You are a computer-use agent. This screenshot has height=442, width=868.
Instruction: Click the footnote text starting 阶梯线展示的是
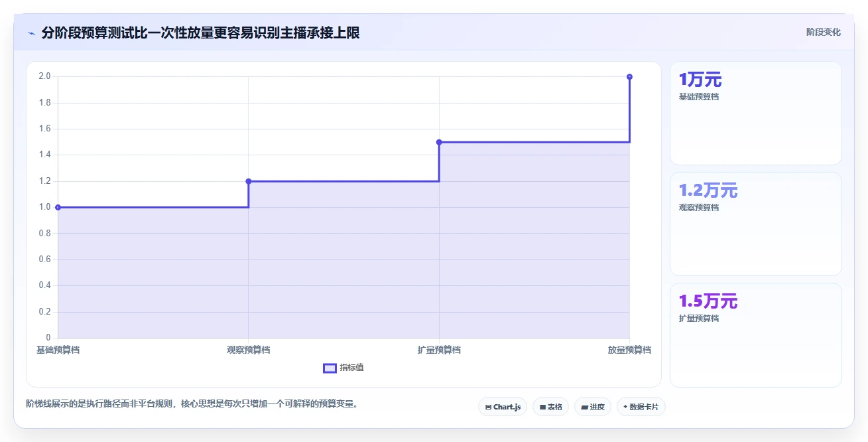click(192, 404)
